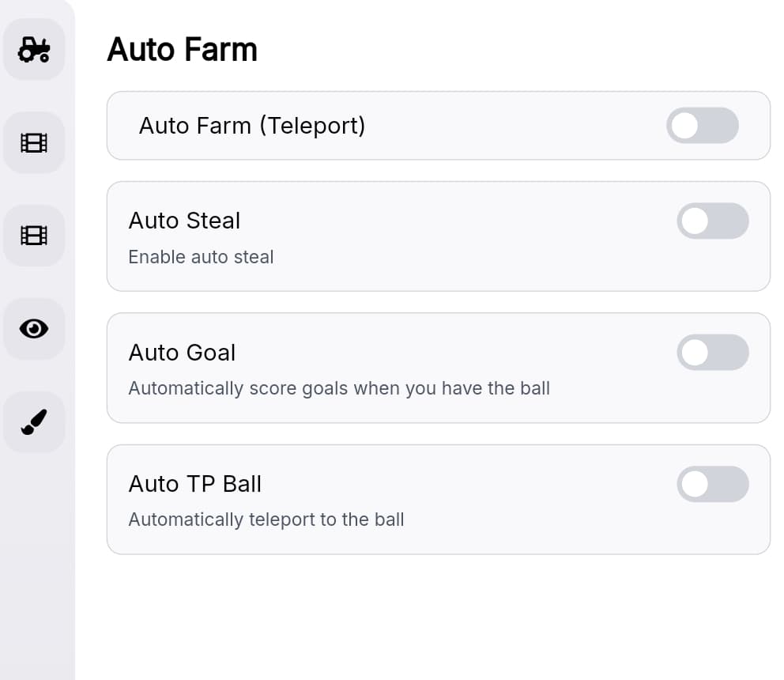This screenshot has height=680, width=784.
Task: Click the Auto Farm (Teleport) label text
Action: point(251,126)
